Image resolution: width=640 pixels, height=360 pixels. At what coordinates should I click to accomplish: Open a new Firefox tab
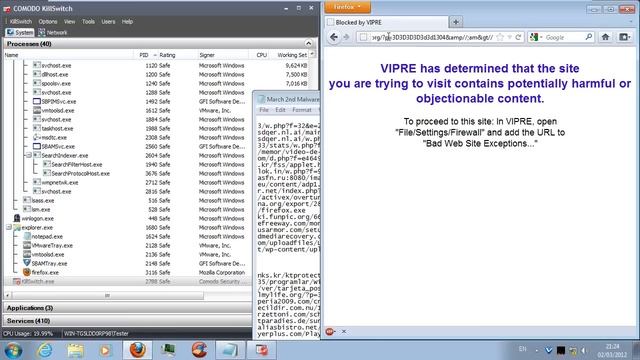456,22
